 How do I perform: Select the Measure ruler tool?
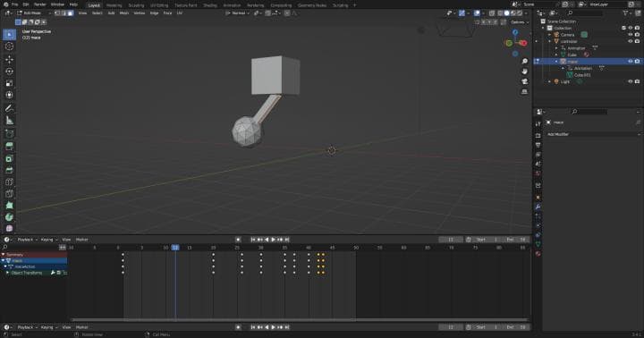click(x=9, y=121)
